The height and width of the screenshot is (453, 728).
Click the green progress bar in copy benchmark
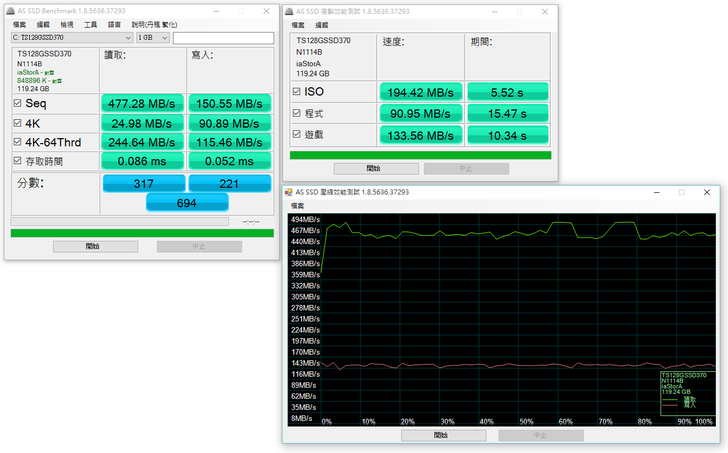click(x=419, y=155)
